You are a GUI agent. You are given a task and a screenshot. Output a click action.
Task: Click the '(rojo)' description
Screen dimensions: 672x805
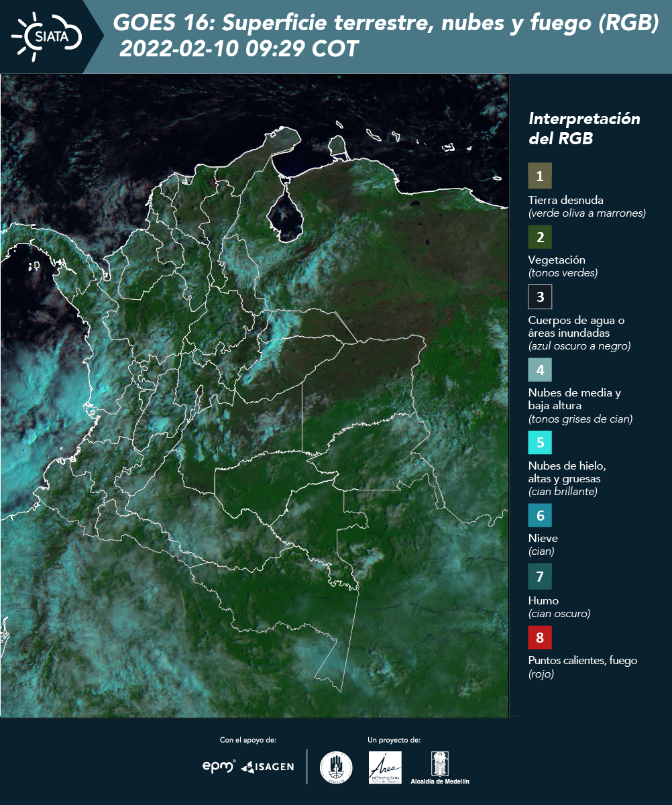click(x=541, y=674)
